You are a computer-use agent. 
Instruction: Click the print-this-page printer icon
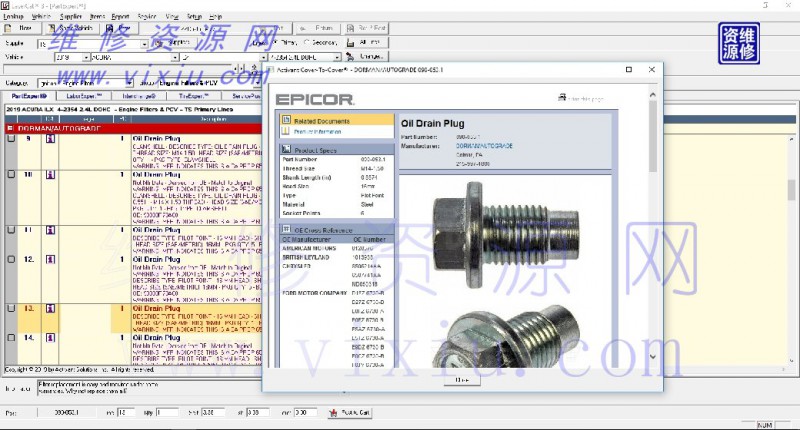[562, 97]
